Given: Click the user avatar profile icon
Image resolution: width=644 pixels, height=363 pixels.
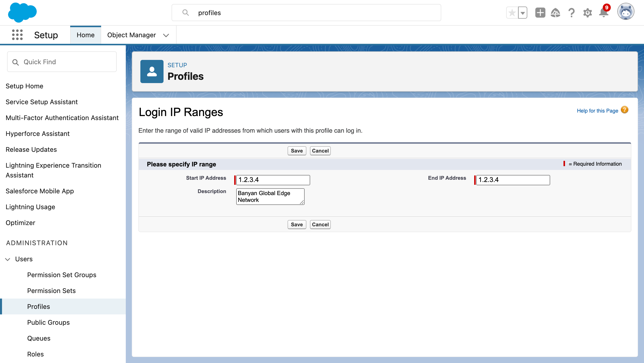Looking at the screenshot, I should (x=625, y=12).
